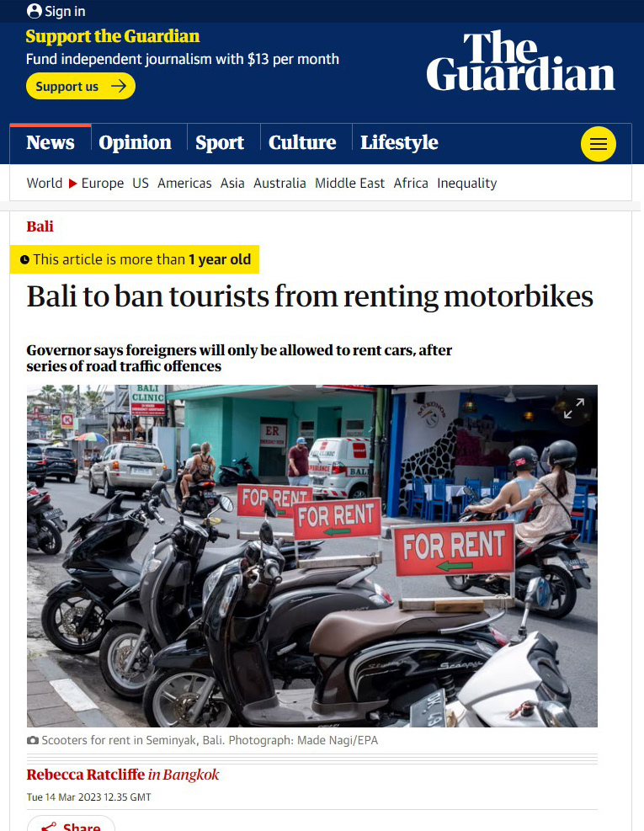Image resolution: width=644 pixels, height=831 pixels.
Task: Select the News tab
Action: 51,142
